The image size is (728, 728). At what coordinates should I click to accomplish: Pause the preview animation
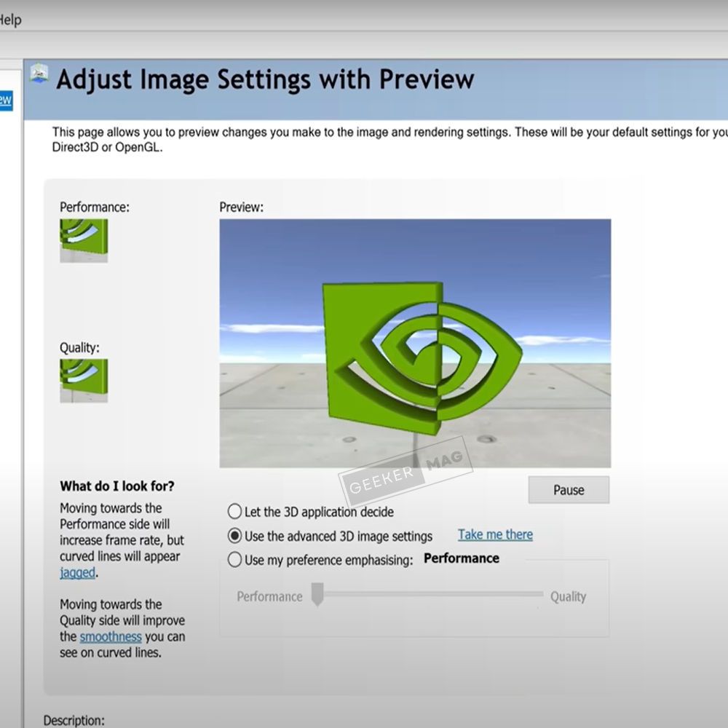point(569,490)
